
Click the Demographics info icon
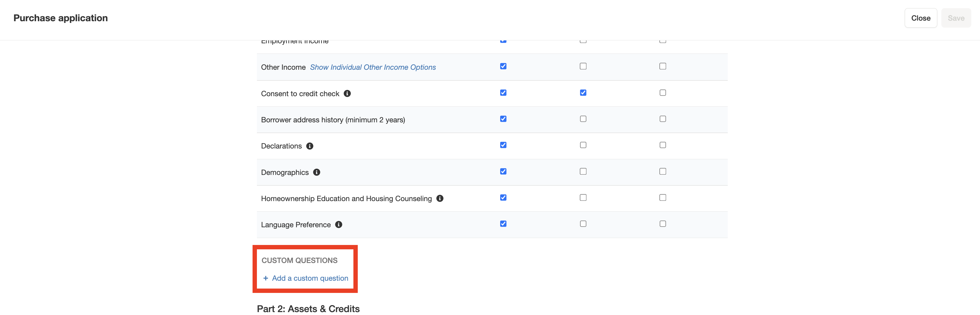coord(316,172)
